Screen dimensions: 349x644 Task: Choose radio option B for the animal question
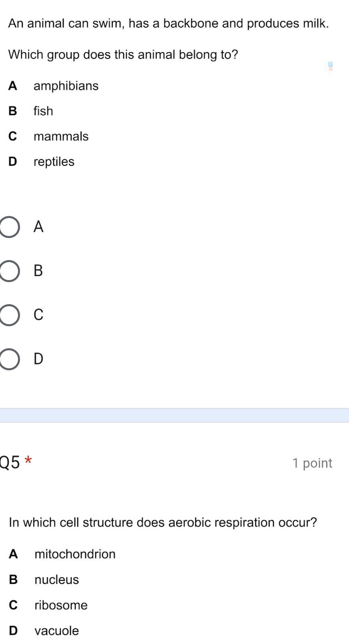point(9,271)
